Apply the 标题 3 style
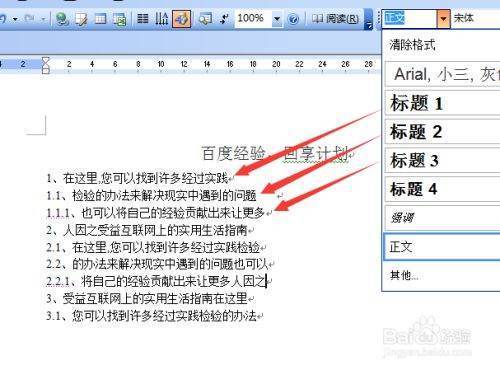This screenshot has height=370, width=500. click(x=443, y=160)
